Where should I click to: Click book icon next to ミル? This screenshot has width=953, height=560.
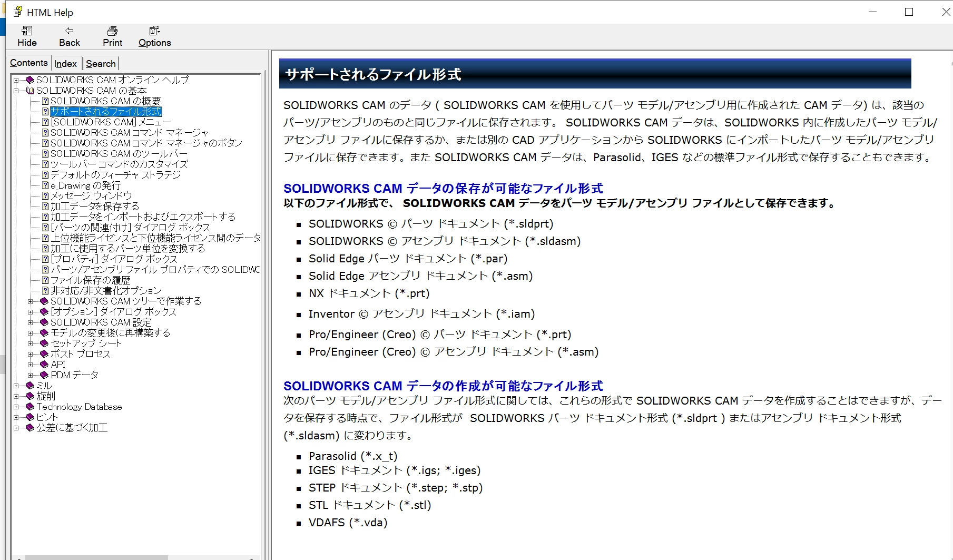pyautogui.click(x=30, y=386)
